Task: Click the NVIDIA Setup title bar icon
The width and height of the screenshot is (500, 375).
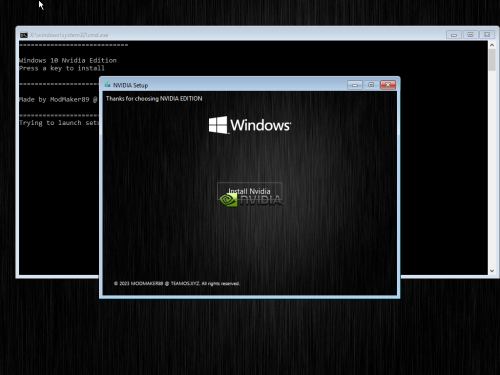Action: pos(107,85)
